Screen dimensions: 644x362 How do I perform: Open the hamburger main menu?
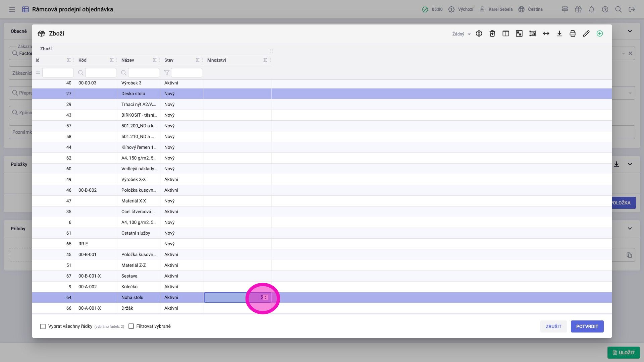[x=12, y=9]
